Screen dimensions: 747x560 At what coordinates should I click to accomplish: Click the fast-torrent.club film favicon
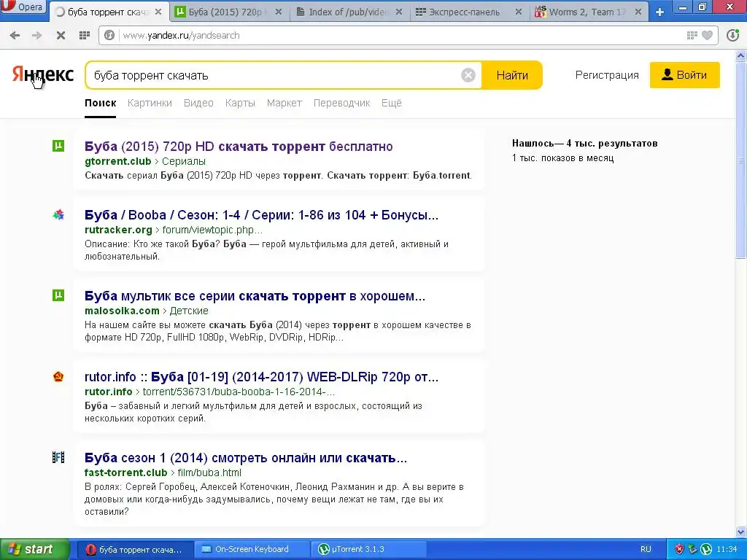[58, 458]
